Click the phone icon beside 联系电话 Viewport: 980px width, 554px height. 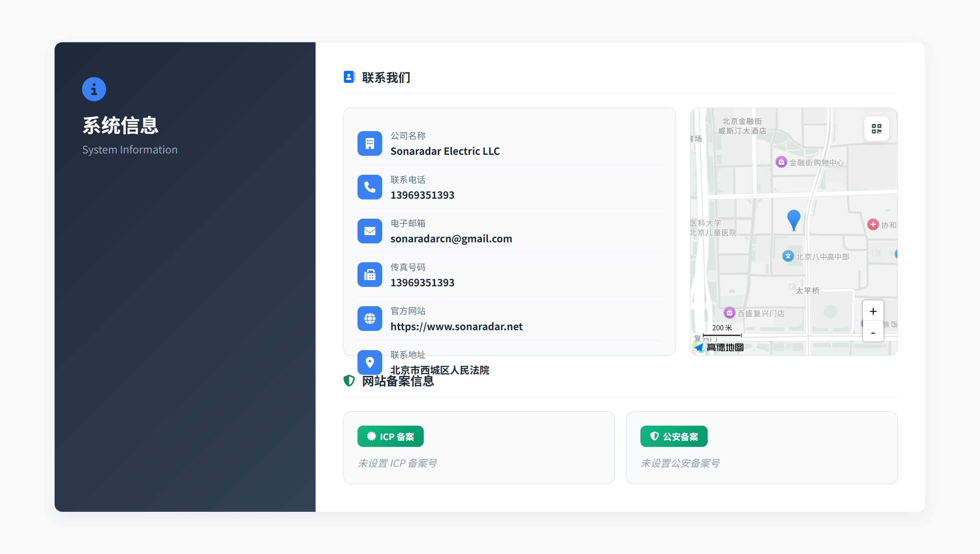click(x=369, y=187)
